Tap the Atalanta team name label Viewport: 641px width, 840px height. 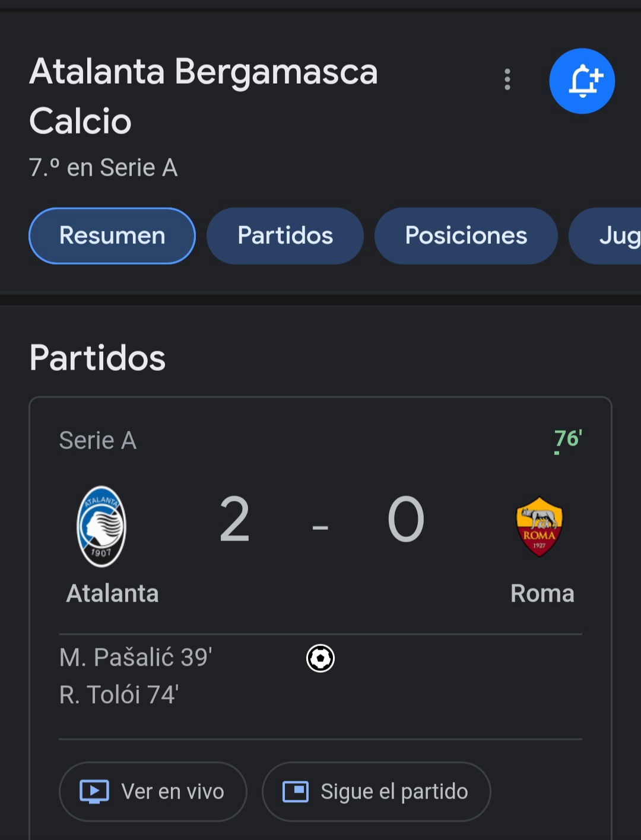tap(113, 593)
